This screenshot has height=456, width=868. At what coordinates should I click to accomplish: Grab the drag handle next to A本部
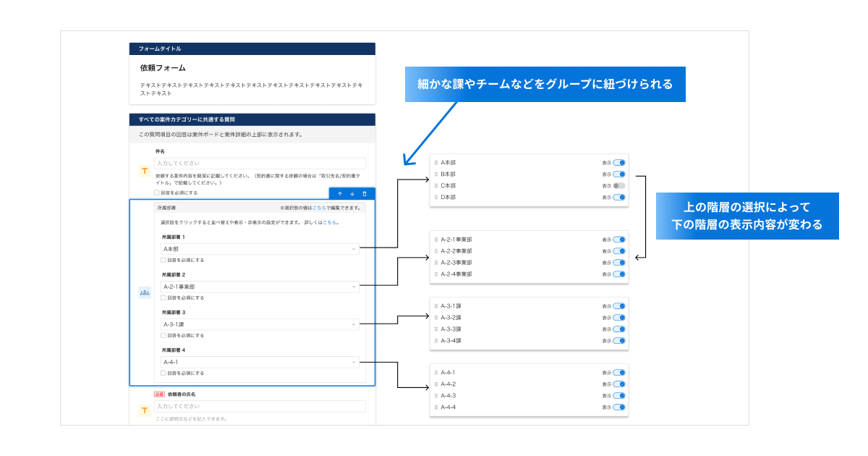pos(435,163)
